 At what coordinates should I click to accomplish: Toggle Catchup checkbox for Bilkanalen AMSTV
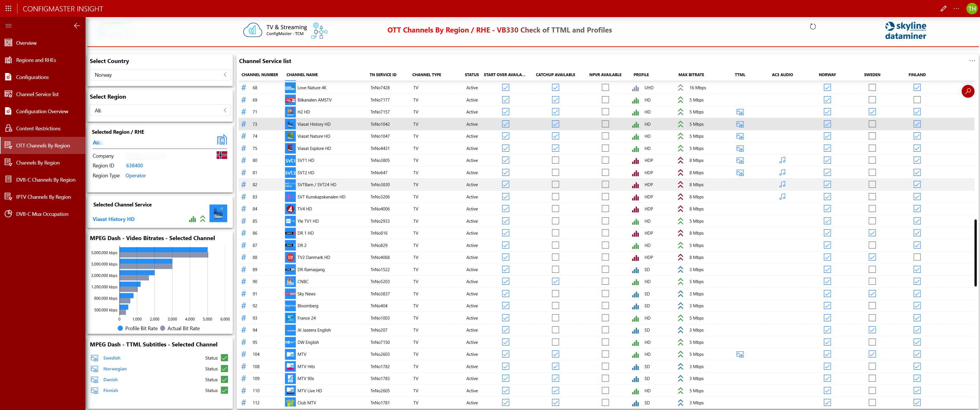556,100
